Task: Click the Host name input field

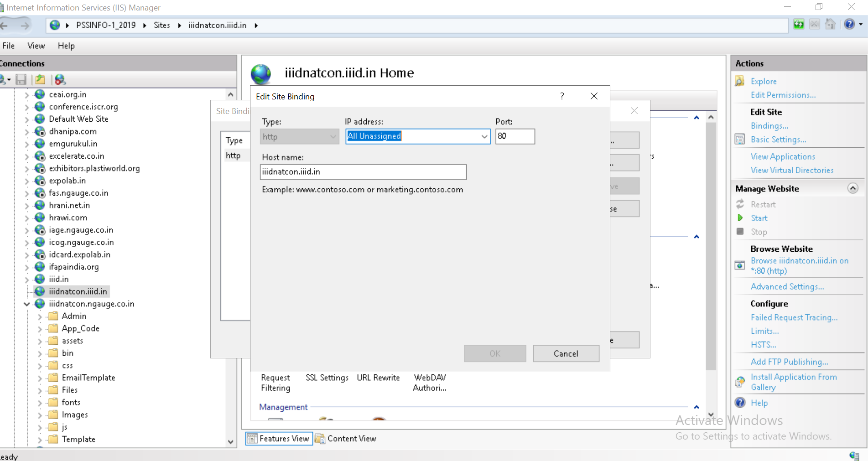Action: (363, 172)
